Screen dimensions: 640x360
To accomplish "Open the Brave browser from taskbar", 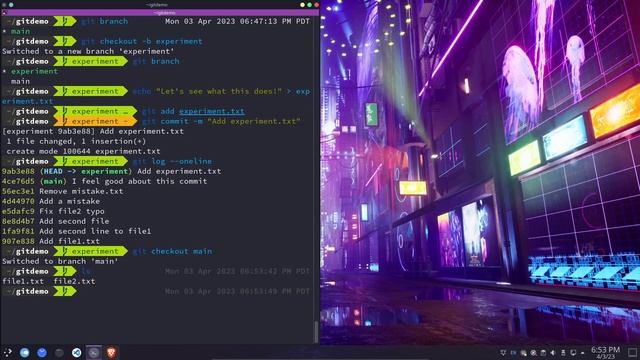I will pos(111,353).
